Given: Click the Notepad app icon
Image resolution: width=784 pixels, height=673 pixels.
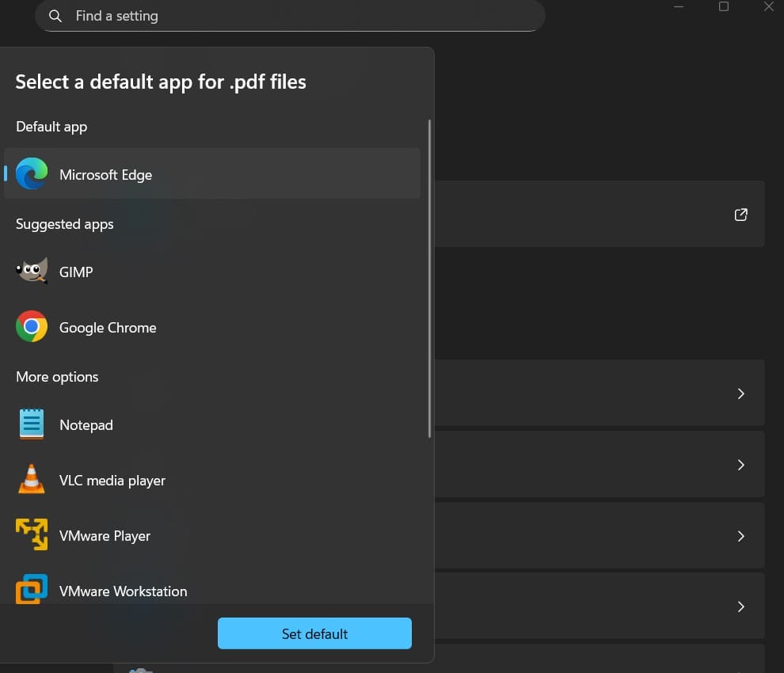Looking at the screenshot, I should [31, 424].
